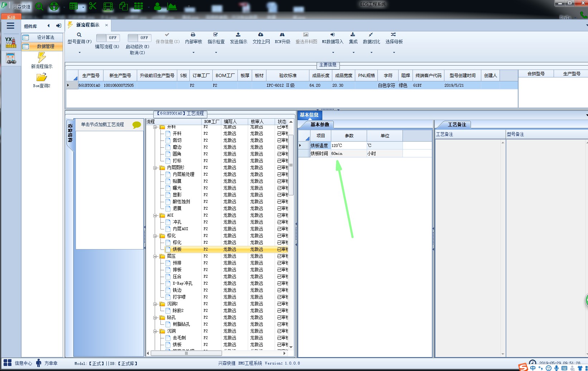
Task: Select the 基本参数 tab
Action: click(x=320, y=124)
